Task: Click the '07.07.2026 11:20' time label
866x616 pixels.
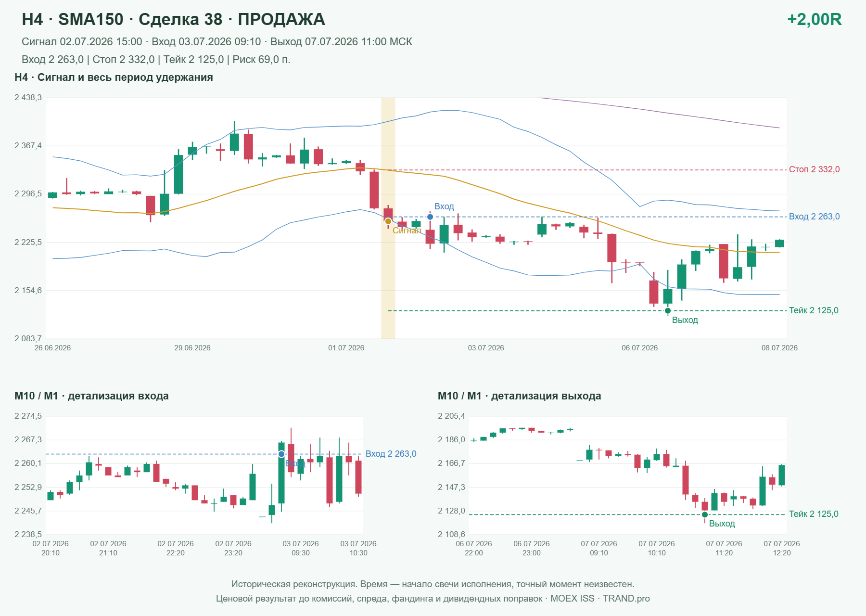Action: click(x=724, y=548)
